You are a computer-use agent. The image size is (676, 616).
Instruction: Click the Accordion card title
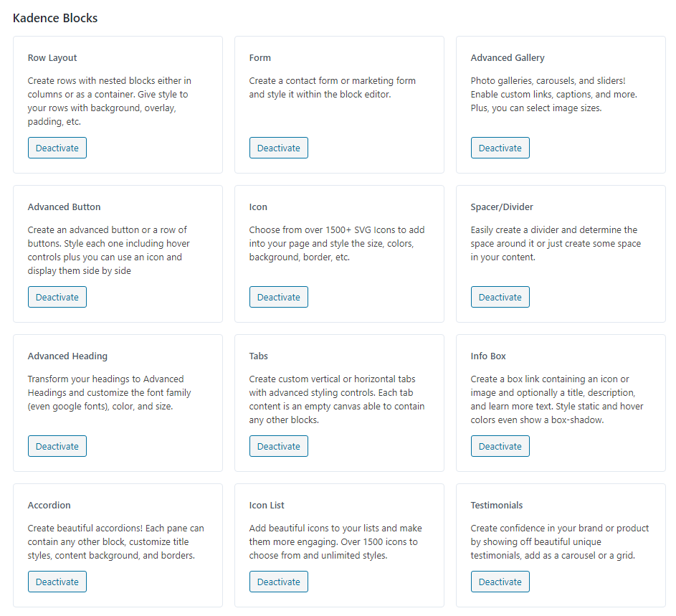[x=49, y=506]
